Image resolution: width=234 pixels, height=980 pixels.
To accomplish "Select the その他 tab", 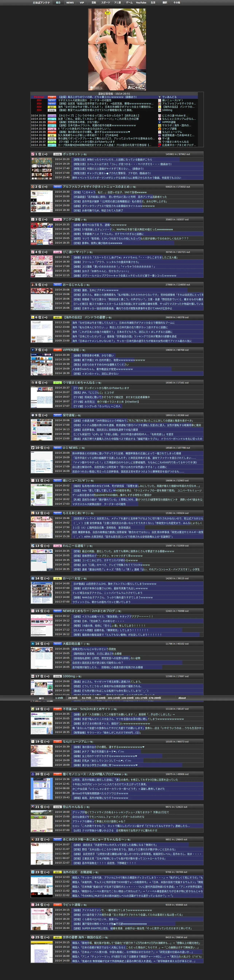I will (x=177, y=3).
